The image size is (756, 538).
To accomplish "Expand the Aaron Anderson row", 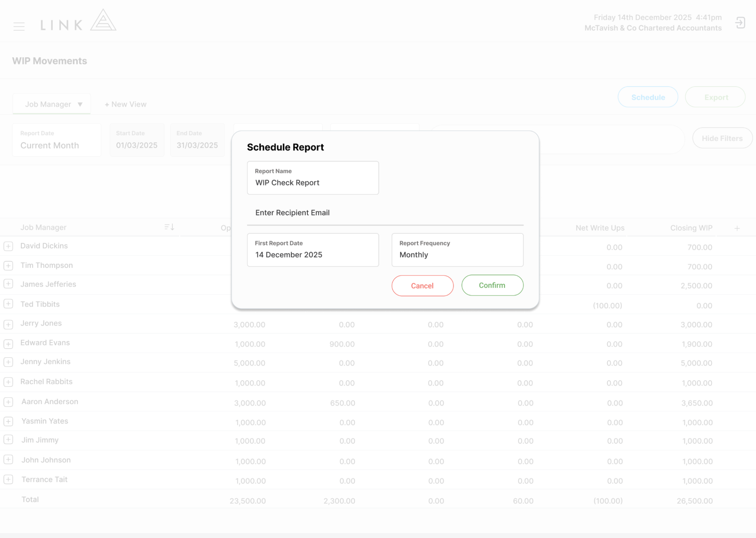I will coord(8,402).
